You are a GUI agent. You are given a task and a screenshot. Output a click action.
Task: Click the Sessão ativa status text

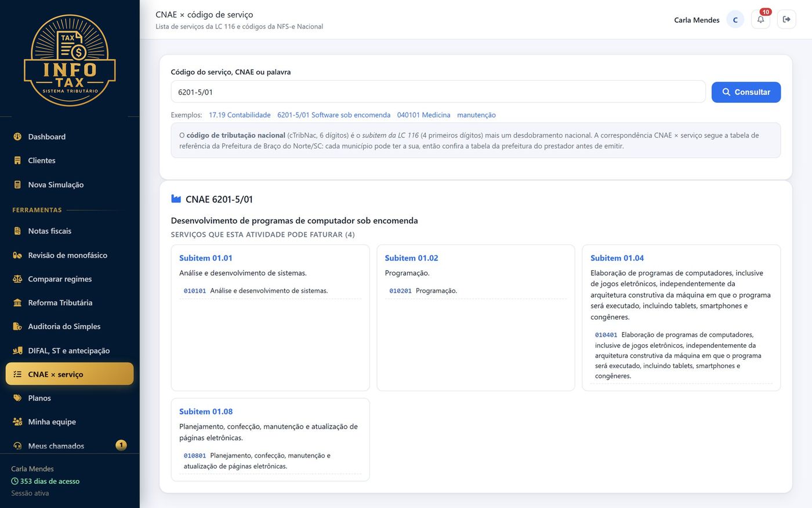pyautogui.click(x=30, y=493)
